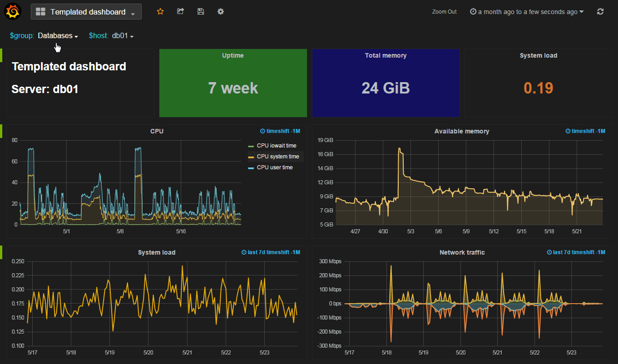Click the share dashboard icon

pyautogui.click(x=180, y=11)
